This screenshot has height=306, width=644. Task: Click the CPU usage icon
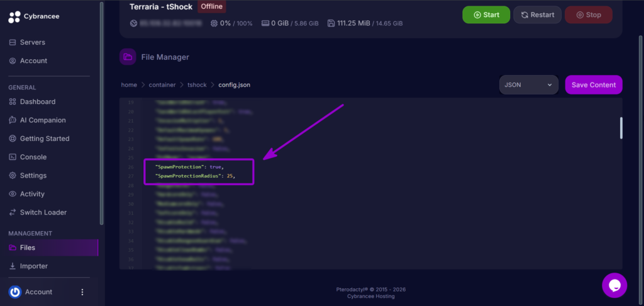click(214, 23)
